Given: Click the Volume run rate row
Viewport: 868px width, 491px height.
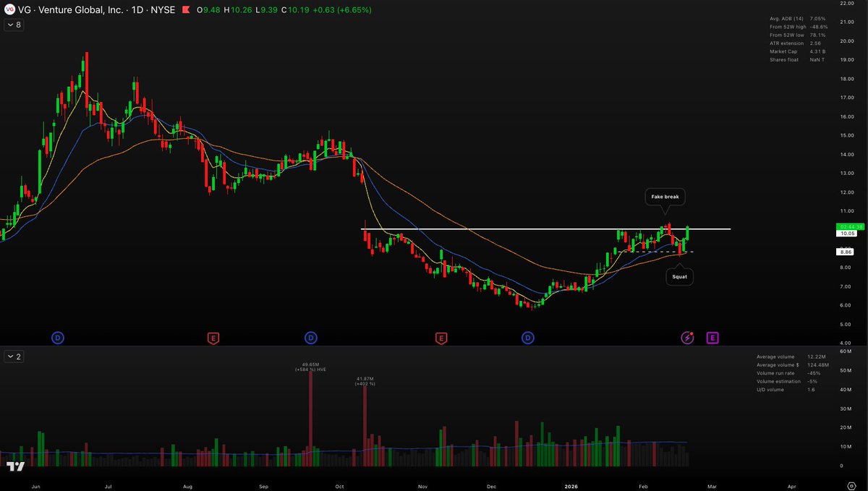Looking at the screenshot, I should [788, 373].
